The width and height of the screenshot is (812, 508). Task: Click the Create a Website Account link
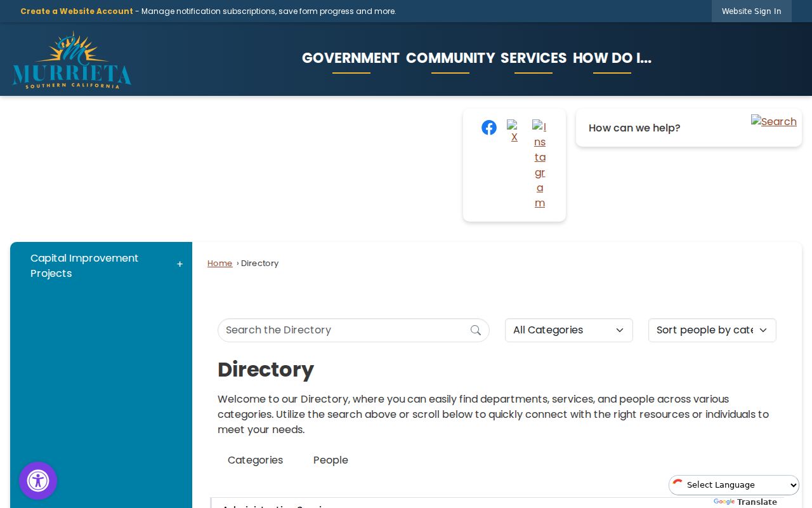(x=77, y=11)
